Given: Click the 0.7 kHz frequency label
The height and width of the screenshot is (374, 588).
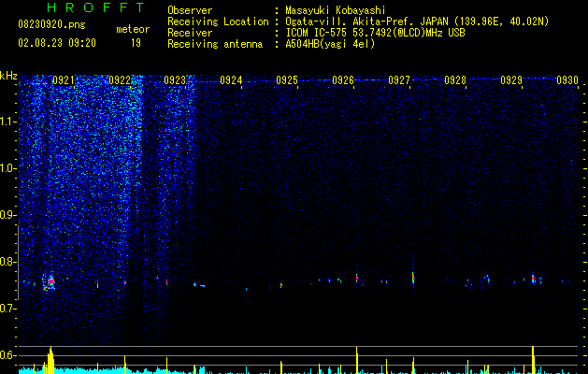Looking at the screenshot, I should [8, 309].
